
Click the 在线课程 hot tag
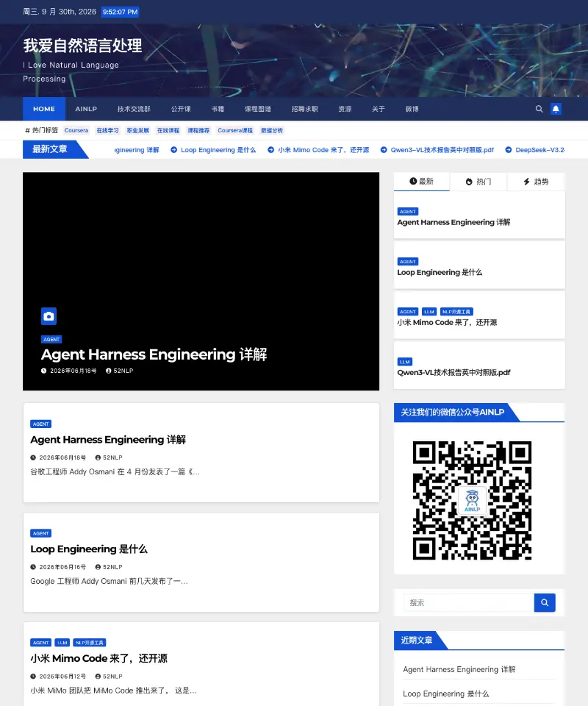pyautogui.click(x=168, y=131)
